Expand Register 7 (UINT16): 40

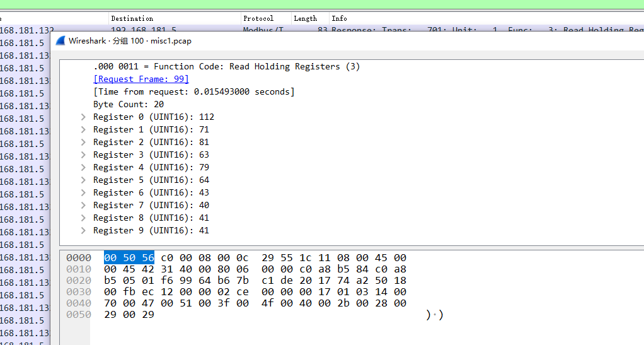[83, 205]
